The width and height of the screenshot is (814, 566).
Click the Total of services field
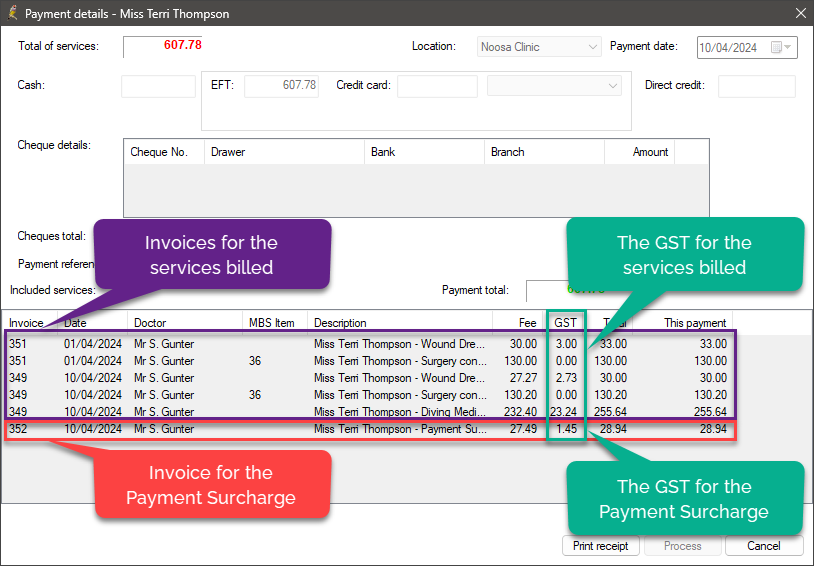tap(163, 46)
